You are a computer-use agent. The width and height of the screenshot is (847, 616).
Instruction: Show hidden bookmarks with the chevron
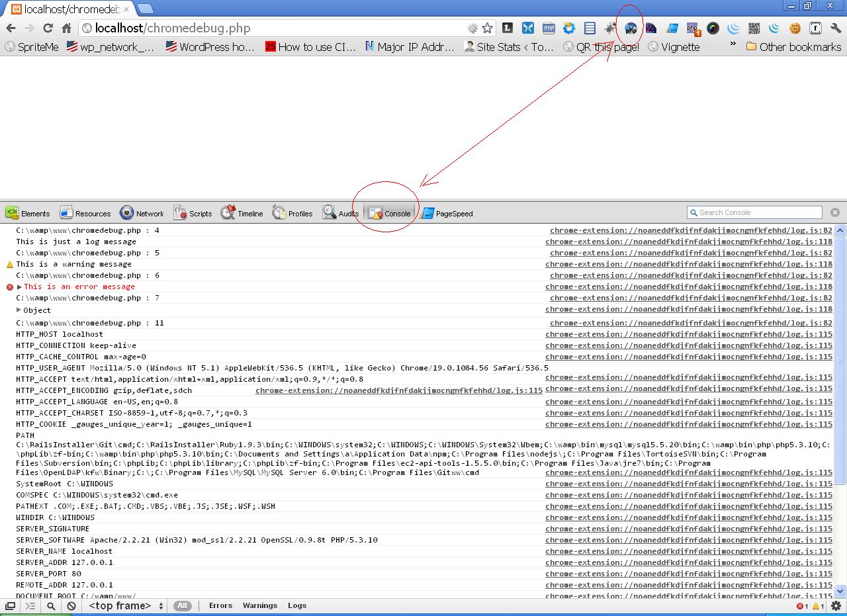(733, 45)
